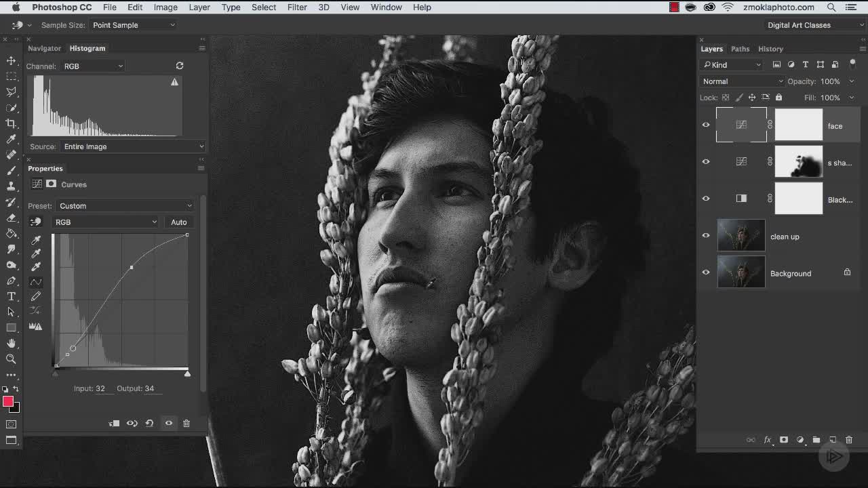Pick the white point eyedropper in Curves
Viewport: 868px width, 488px height.
click(36, 266)
